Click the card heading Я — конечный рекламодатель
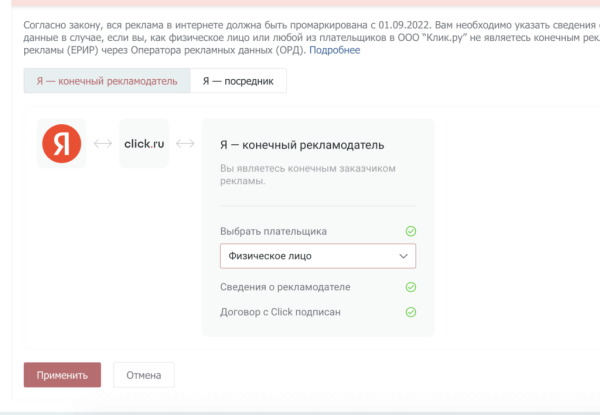The height and width of the screenshot is (415, 600). [301, 145]
